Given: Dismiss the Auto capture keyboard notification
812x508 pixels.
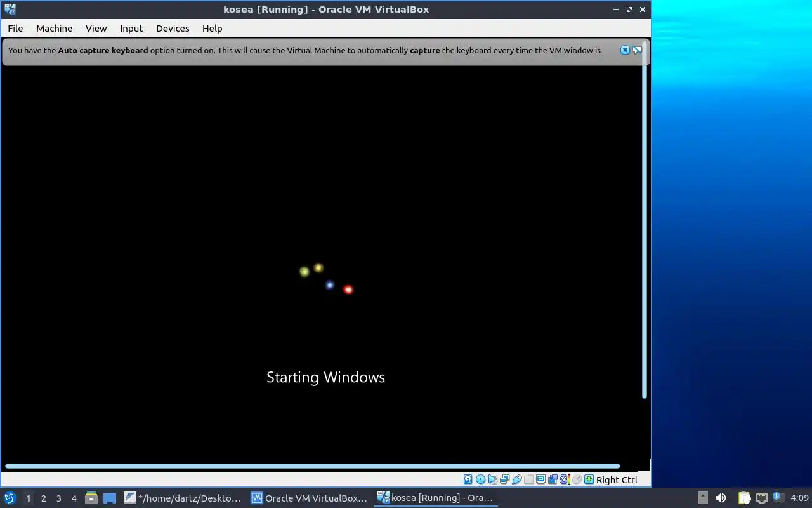Looking at the screenshot, I should [625, 50].
